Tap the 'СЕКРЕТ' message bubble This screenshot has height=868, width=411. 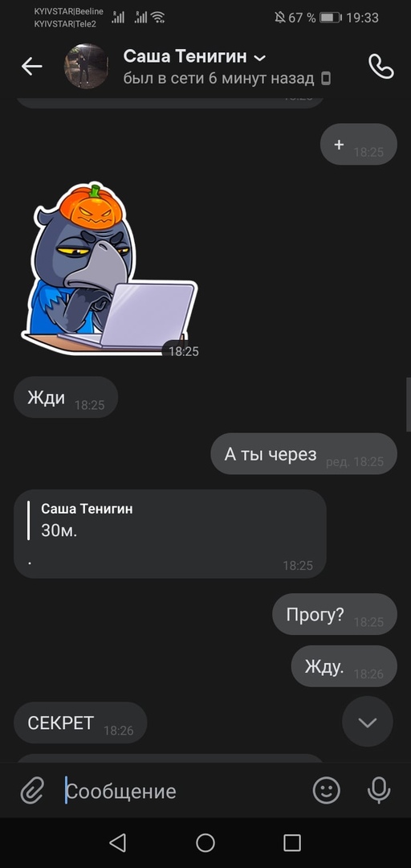[80, 723]
